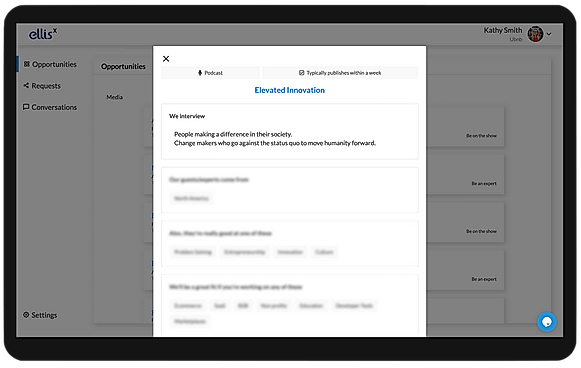Click the People making a difference line
Image resolution: width=581 pixels, height=368 pixels.
point(233,134)
